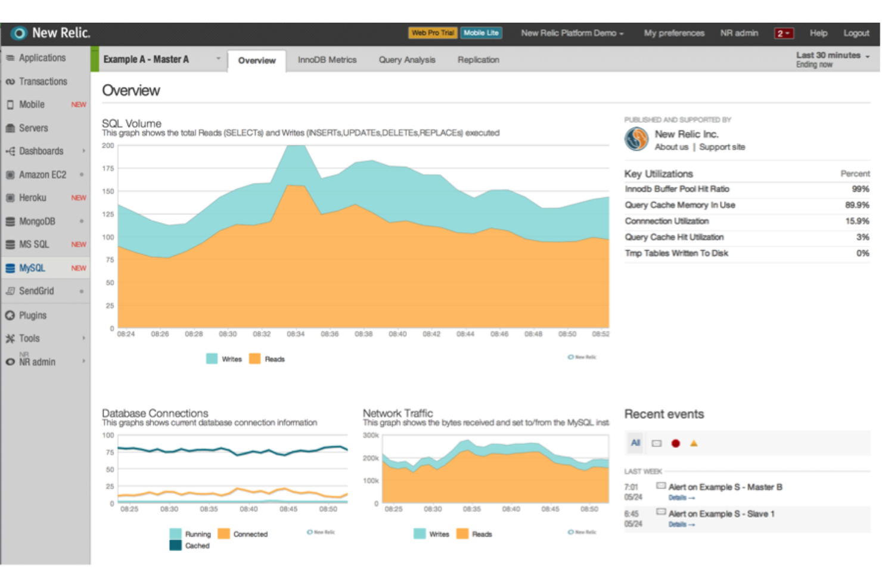Viewport: 882px width, 588px height.
Task: Select the Connection Utilization row
Action: coord(747,222)
